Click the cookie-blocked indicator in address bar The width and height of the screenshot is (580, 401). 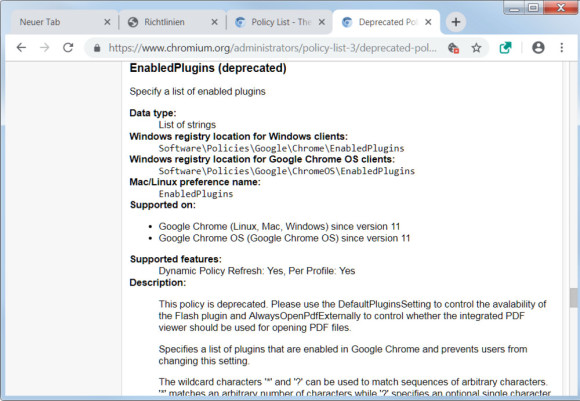[x=453, y=48]
